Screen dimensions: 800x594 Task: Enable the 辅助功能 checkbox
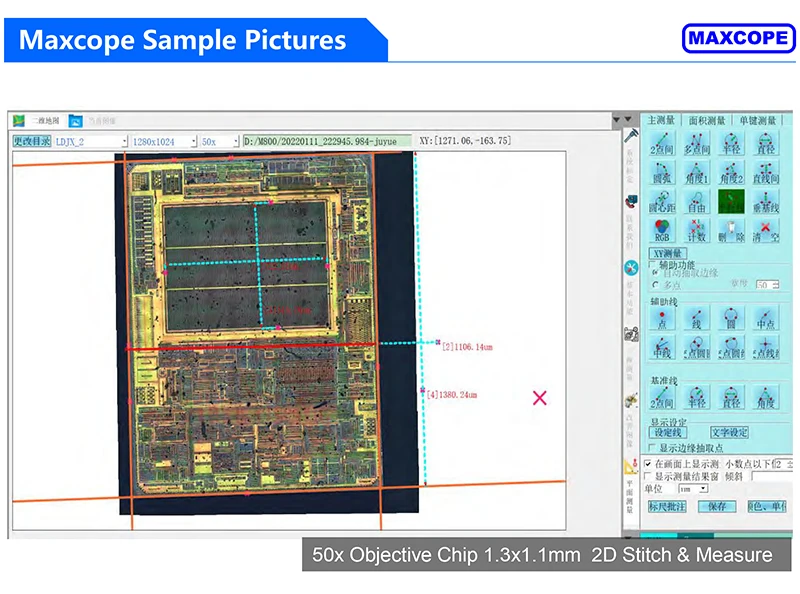(653, 264)
